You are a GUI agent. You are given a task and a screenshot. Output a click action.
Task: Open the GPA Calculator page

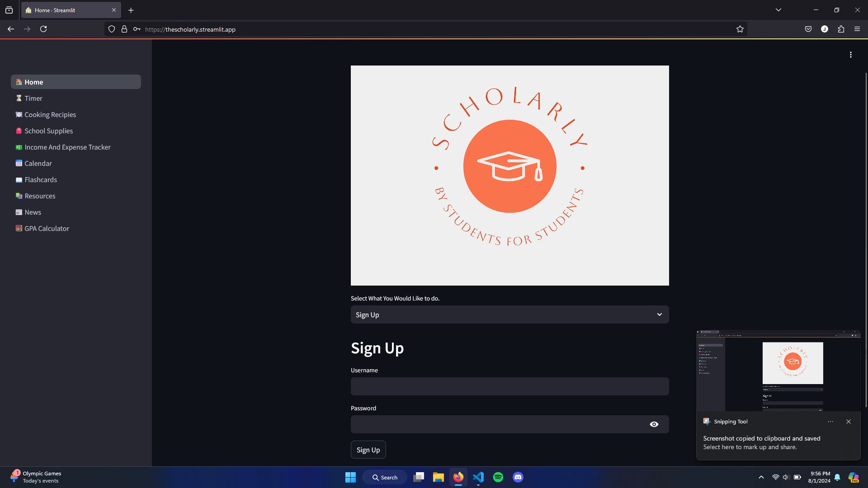point(47,229)
